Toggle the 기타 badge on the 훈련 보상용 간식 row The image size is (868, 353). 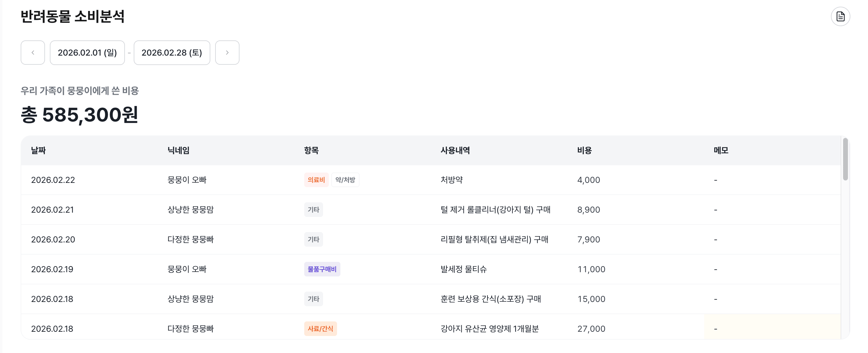tap(313, 299)
